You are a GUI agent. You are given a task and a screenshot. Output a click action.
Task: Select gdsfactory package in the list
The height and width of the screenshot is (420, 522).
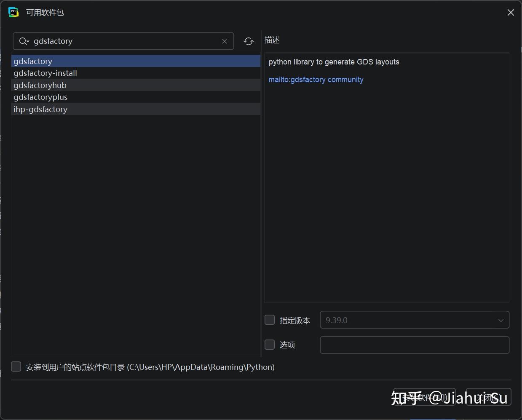[x=136, y=61]
